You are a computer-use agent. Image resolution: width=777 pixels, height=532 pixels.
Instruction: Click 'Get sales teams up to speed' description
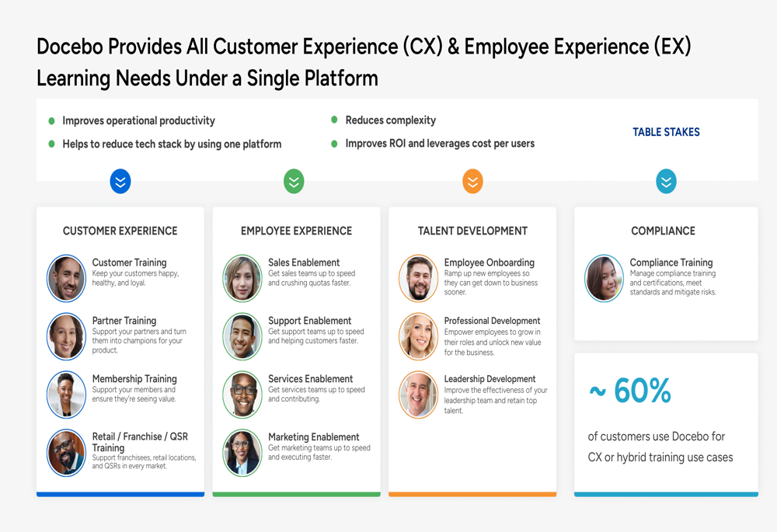pyautogui.click(x=312, y=278)
